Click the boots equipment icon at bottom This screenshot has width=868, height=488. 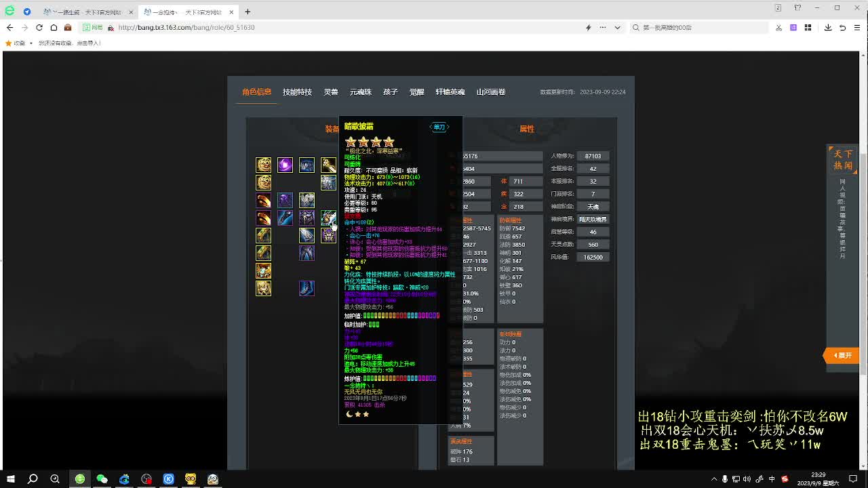coord(307,288)
